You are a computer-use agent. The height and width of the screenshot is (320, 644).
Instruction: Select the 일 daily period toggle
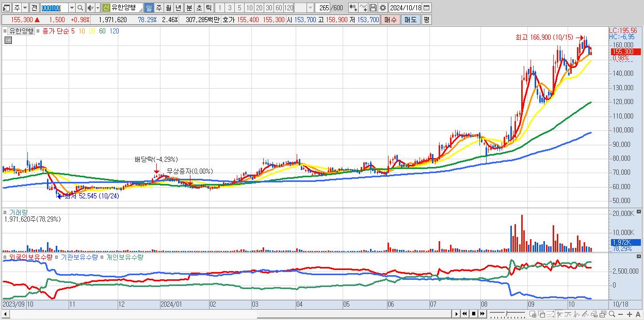(x=149, y=8)
